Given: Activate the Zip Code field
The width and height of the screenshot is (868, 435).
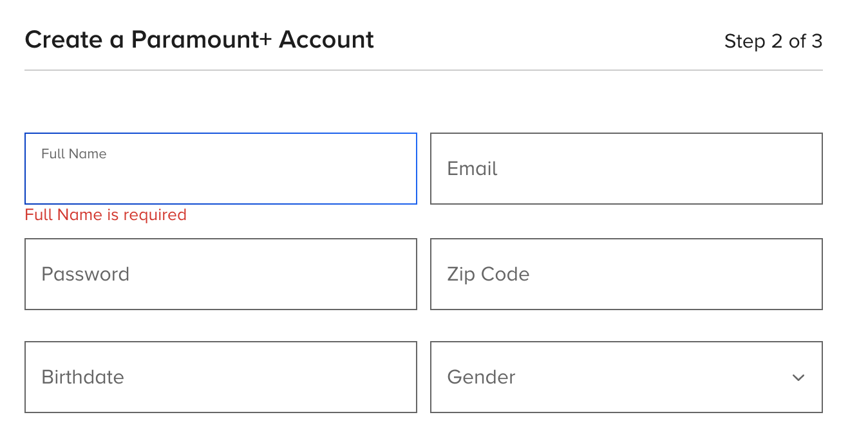Looking at the screenshot, I should pos(626,274).
